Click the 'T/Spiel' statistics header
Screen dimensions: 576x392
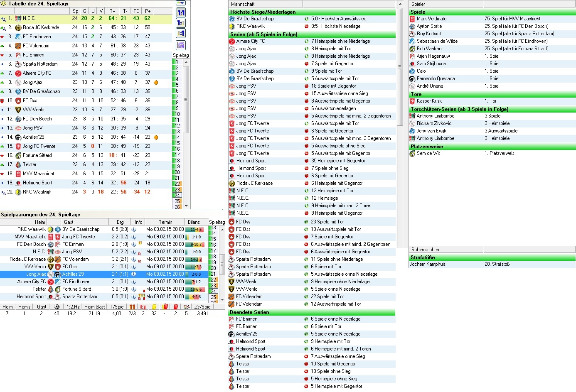click(117, 307)
